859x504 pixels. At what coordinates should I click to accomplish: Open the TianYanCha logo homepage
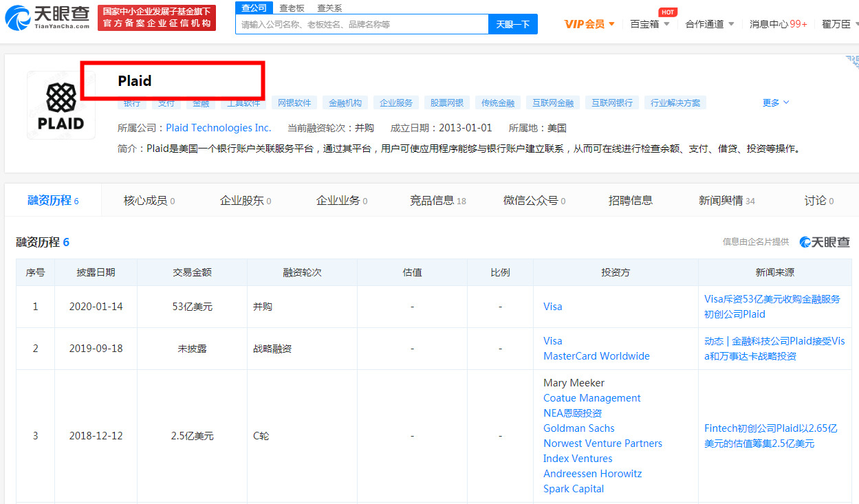[47, 18]
